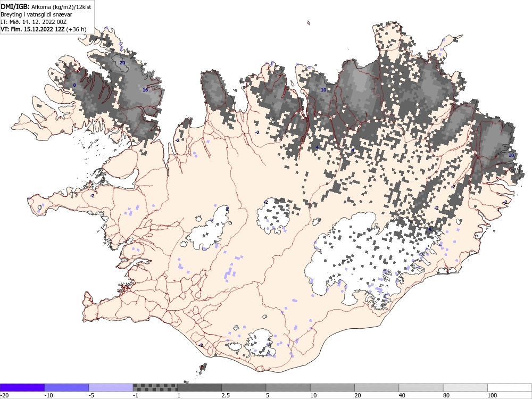
Task: Click the '10' value label on the east coast
Action: (x=511, y=155)
